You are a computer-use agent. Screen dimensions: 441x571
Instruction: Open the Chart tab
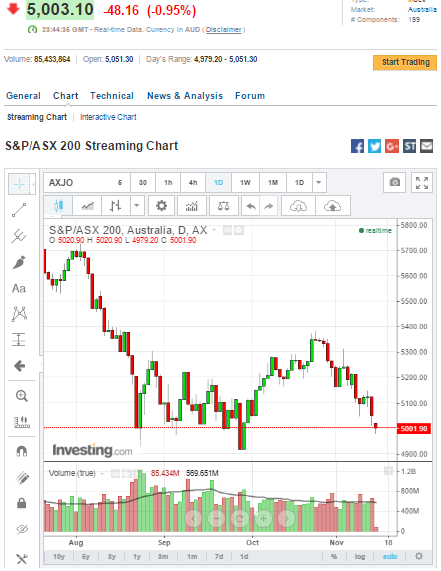(66, 96)
